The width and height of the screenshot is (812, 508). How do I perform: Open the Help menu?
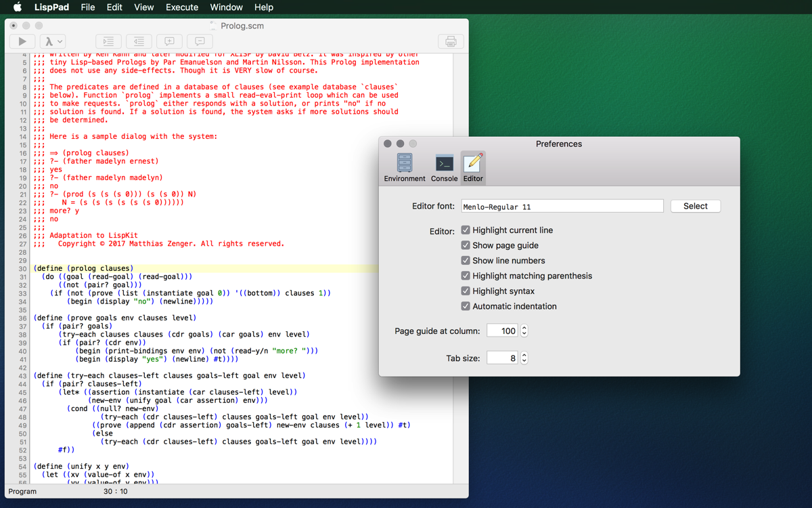coord(264,7)
